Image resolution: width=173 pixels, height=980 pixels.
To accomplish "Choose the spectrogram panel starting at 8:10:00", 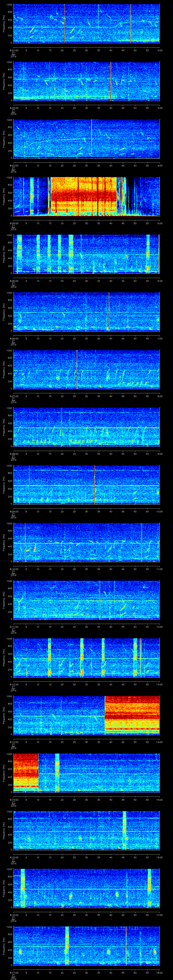I will pos(86,542).
